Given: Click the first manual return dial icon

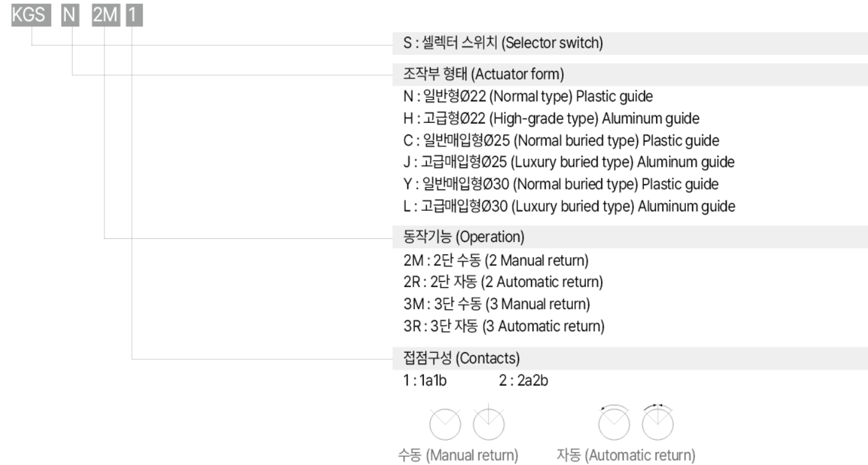Looking at the screenshot, I should point(443,423).
